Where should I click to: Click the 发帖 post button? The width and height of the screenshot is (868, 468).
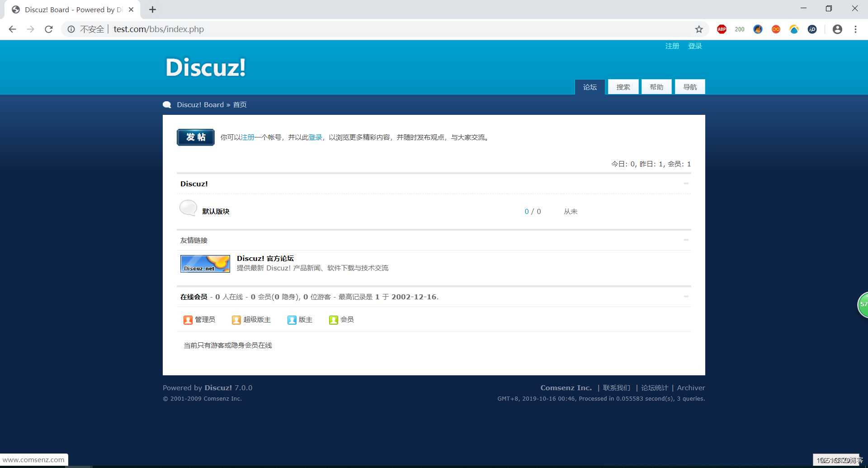point(196,137)
